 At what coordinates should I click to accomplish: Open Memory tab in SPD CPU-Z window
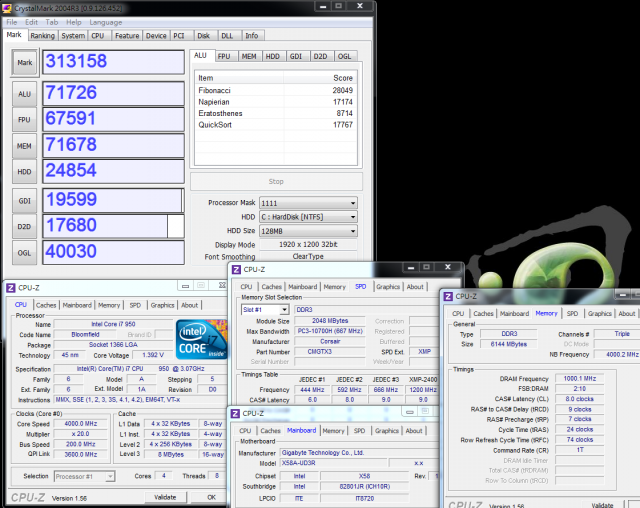[x=335, y=287]
